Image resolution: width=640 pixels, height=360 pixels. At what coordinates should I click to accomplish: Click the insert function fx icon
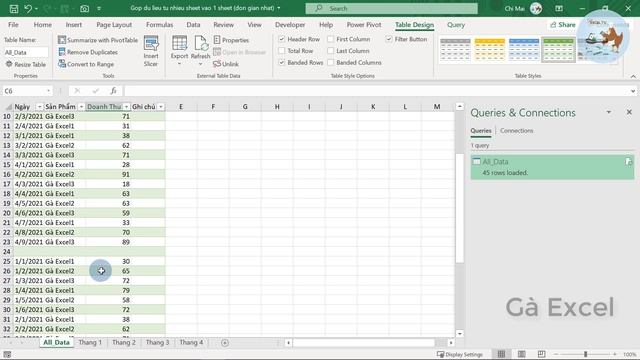pyautogui.click(x=113, y=91)
